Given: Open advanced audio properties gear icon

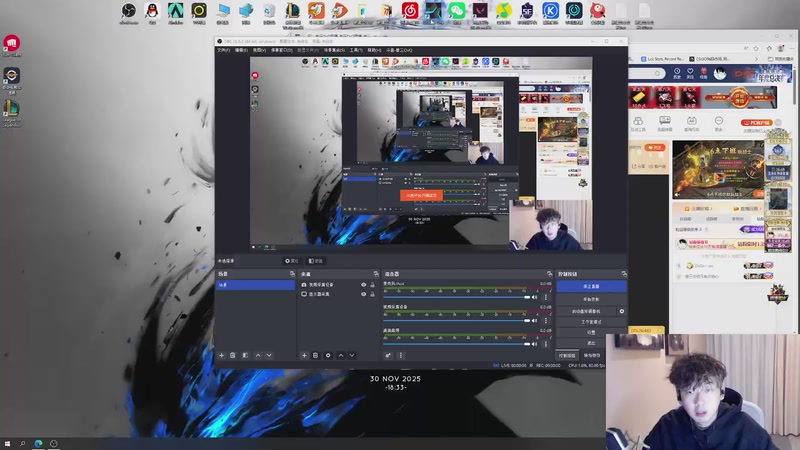Looking at the screenshot, I should (x=388, y=355).
